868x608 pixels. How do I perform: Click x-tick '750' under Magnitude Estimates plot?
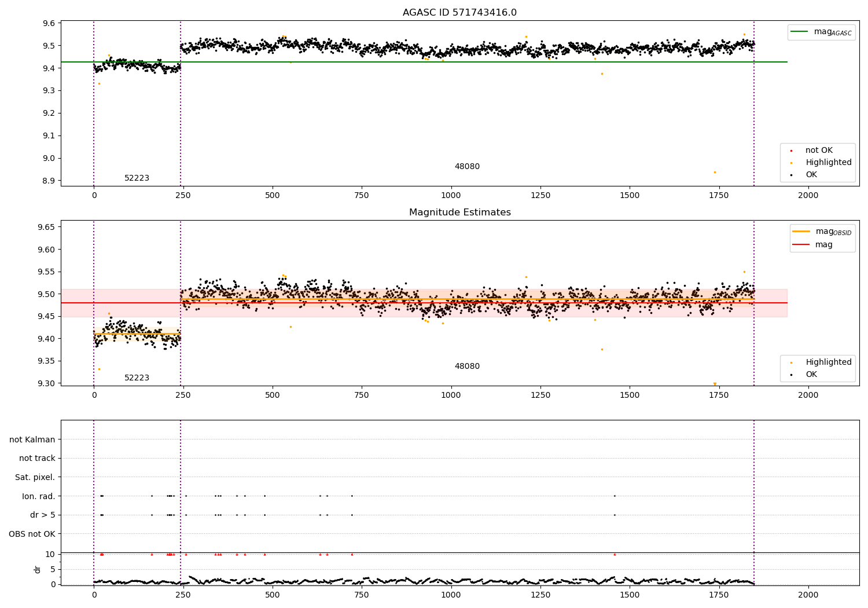click(x=362, y=395)
